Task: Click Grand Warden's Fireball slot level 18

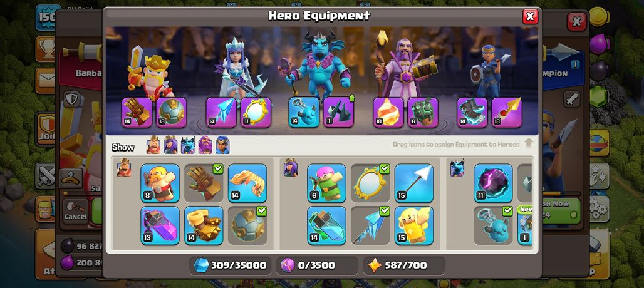Action: tap(388, 113)
